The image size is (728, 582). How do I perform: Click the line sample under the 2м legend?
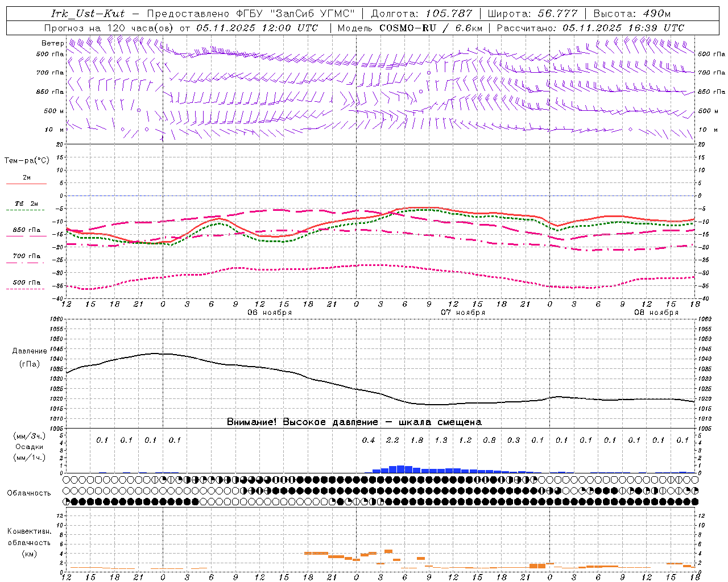coord(26,184)
